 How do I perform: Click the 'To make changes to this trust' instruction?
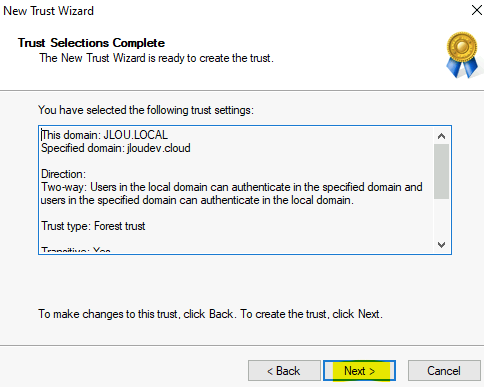tap(210, 314)
